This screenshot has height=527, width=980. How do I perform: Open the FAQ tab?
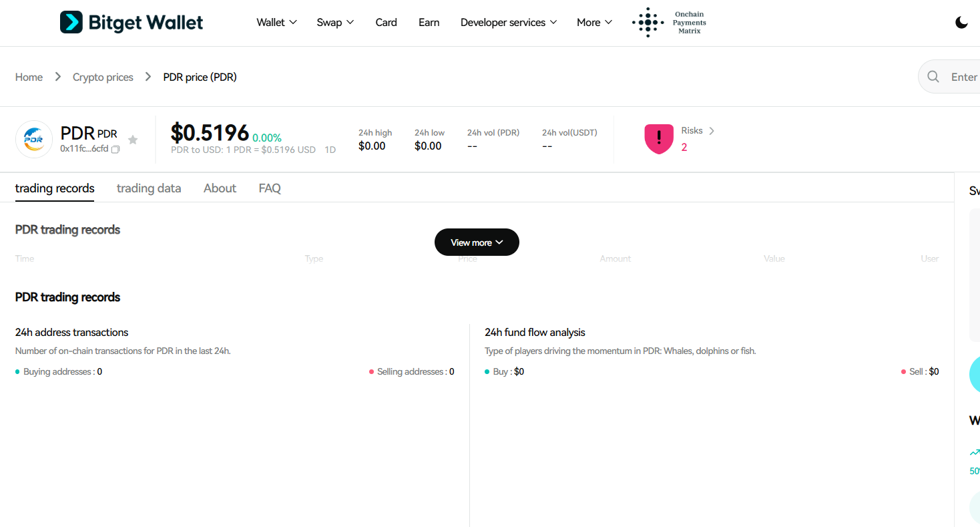click(x=270, y=188)
